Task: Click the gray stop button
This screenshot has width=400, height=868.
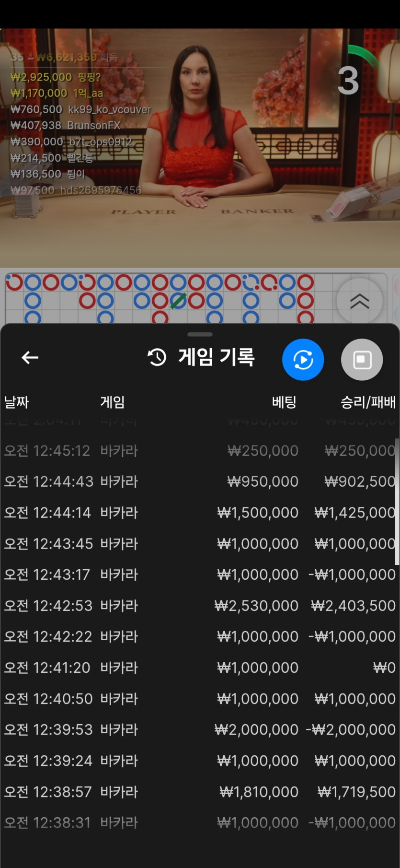Action: click(362, 360)
